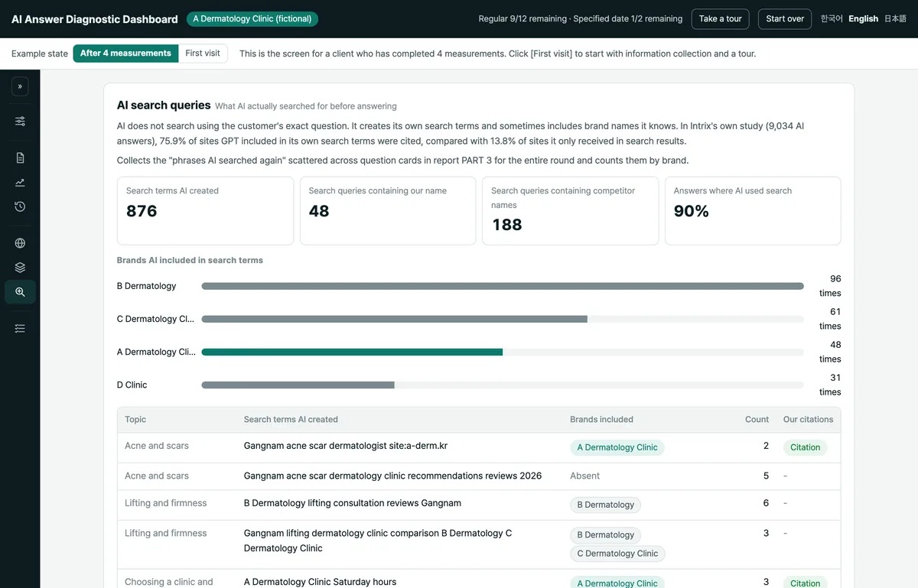
Task: Click the Our citations column header
Action: (808, 420)
